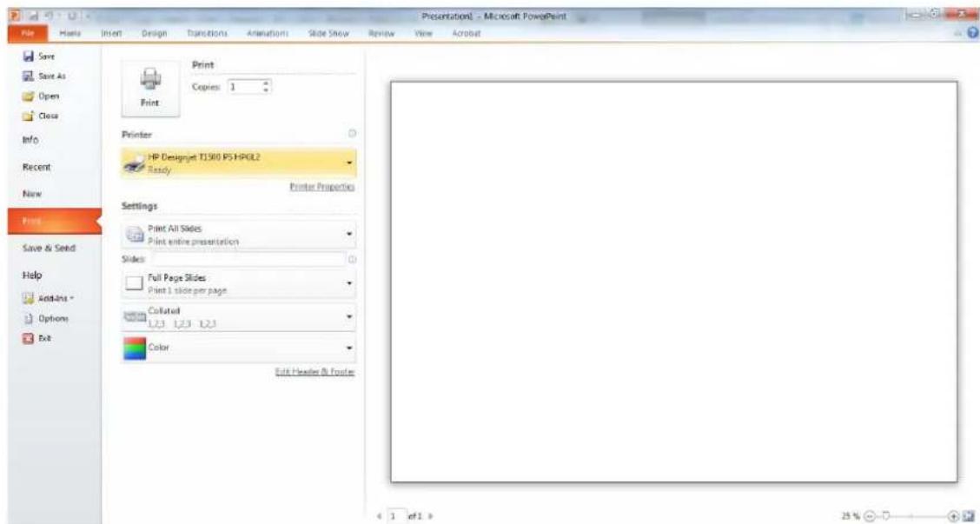Switch to the Home tab

(70, 33)
